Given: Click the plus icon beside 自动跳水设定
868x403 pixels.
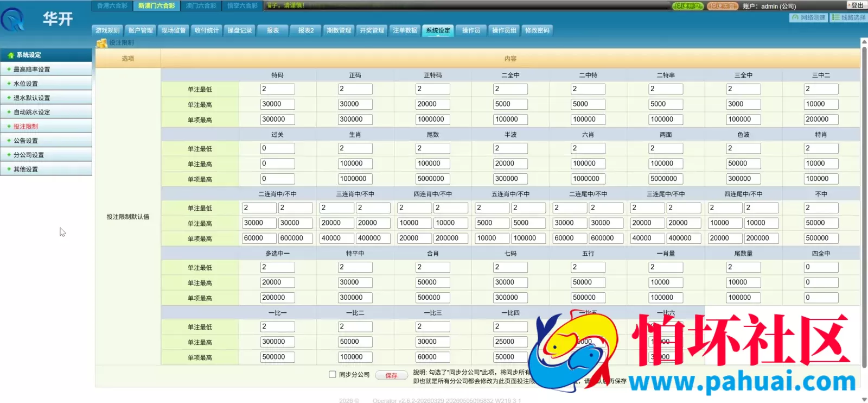Looking at the screenshot, I should 9,112.
